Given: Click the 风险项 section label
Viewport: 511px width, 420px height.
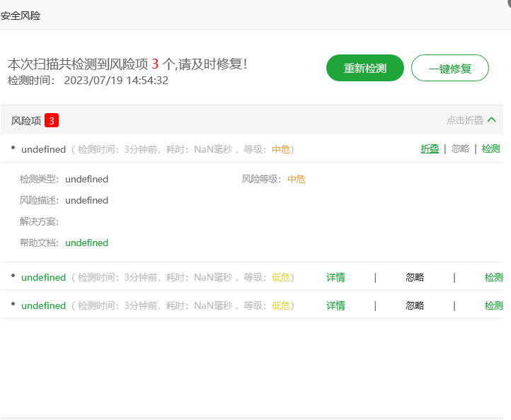Looking at the screenshot, I should [x=26, y=121].
